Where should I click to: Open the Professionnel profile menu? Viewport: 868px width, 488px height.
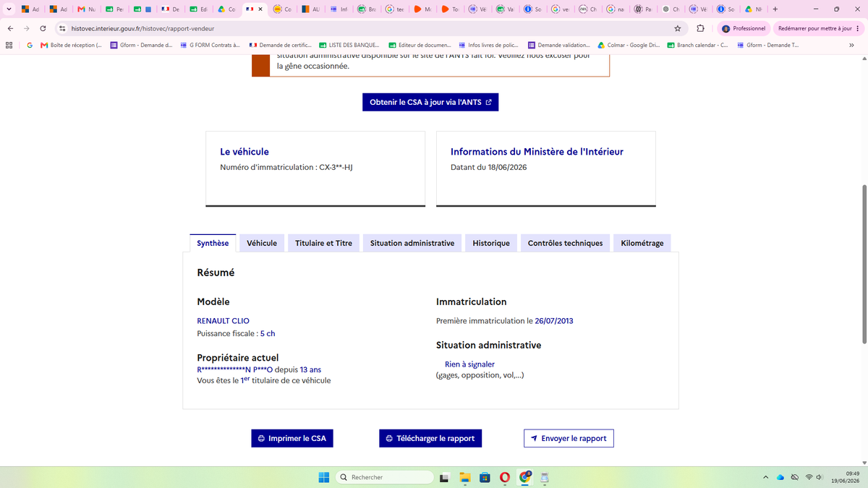pos(744,28)
